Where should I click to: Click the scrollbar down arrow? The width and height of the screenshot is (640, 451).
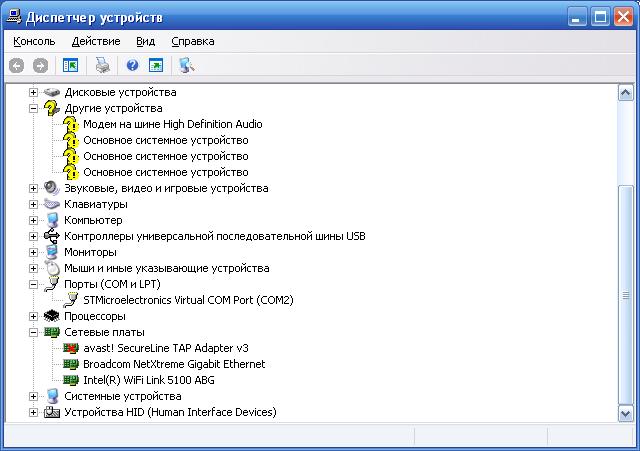tap(626, 413)
